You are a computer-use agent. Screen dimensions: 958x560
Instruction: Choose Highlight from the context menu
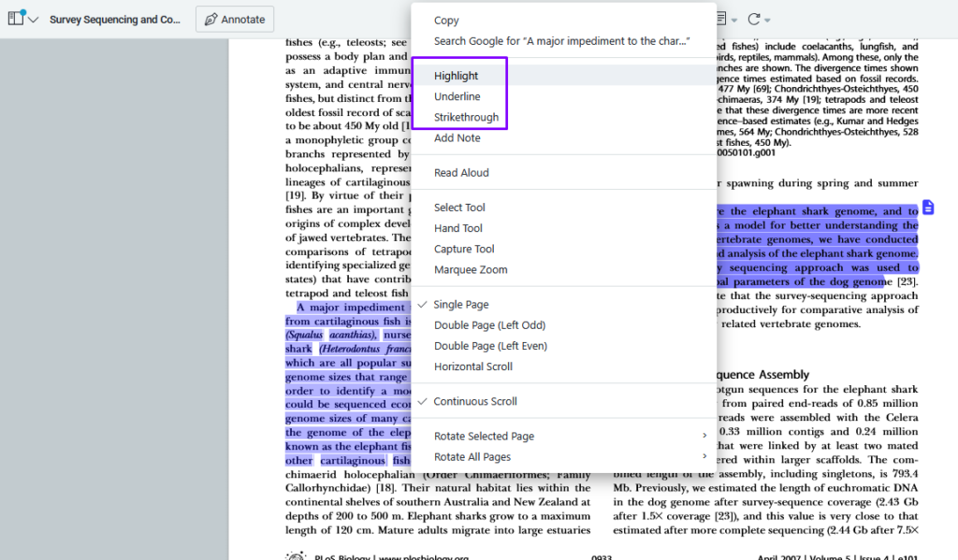tap(456, 76)
